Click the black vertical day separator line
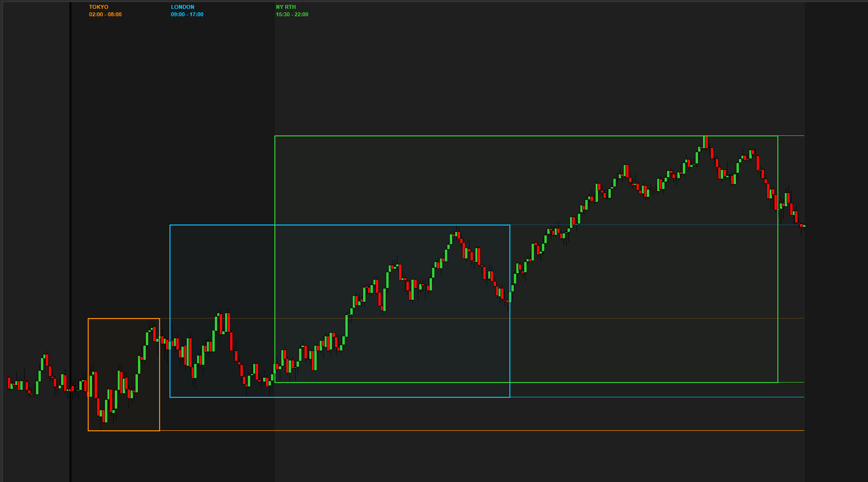Image resolution: width=868 pixels, height=482 pixels. coord(70,241)
